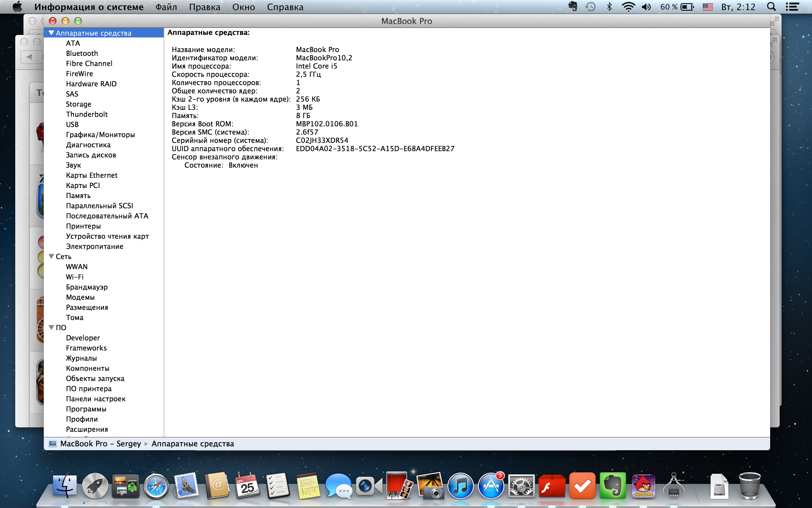Open Calendar icon showing 25
This screenshot has height=508, width=812.
click(x=247, y=486)
